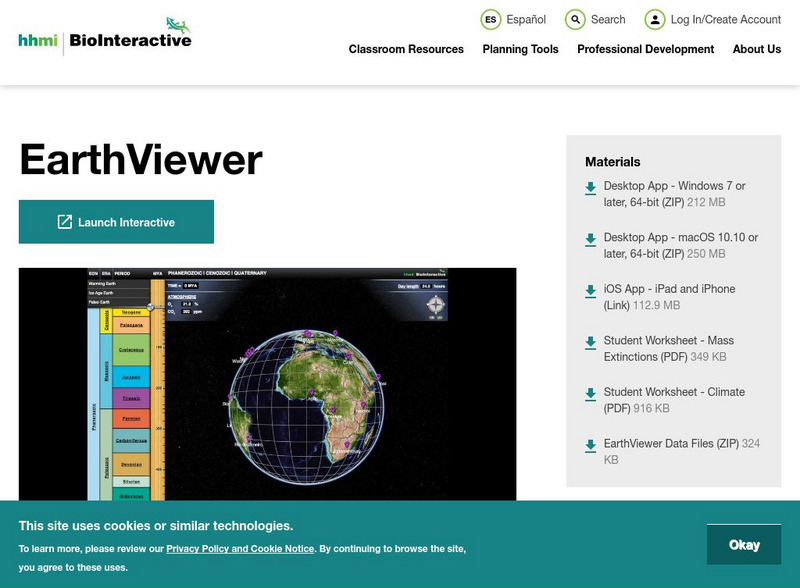Open the Privacy Policy and Cookie Notice link

point(240,549)
